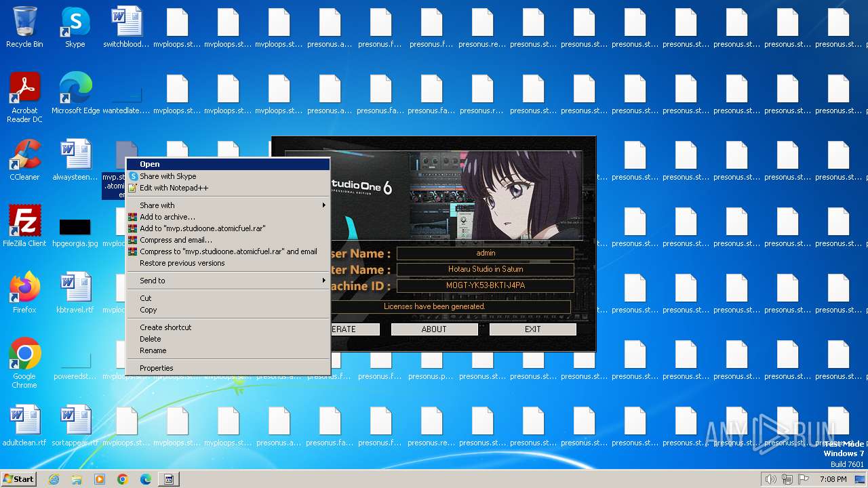Select the adultclean.rtf document icon
Image resolution: width=868 pixels, height=488 pixels.
[24, 426]
